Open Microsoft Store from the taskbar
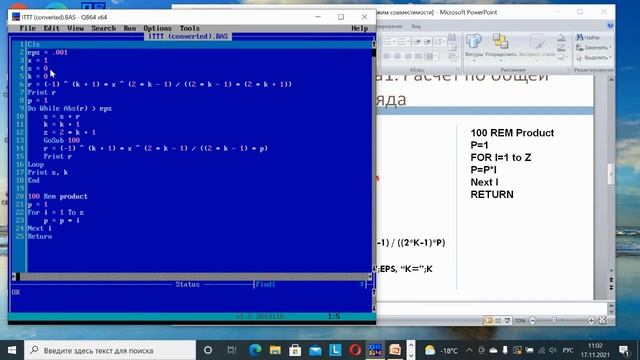The image size is (640, 360). 295,350
